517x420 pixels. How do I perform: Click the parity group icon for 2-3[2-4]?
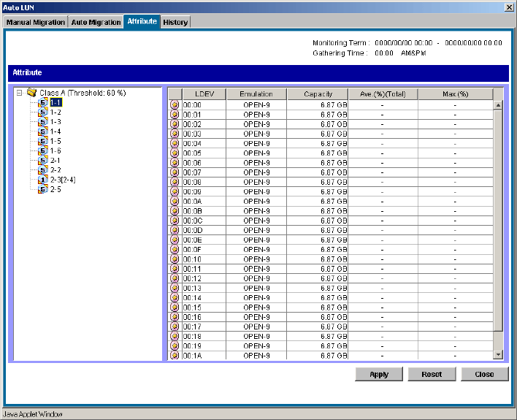click(x=43, y=180)
